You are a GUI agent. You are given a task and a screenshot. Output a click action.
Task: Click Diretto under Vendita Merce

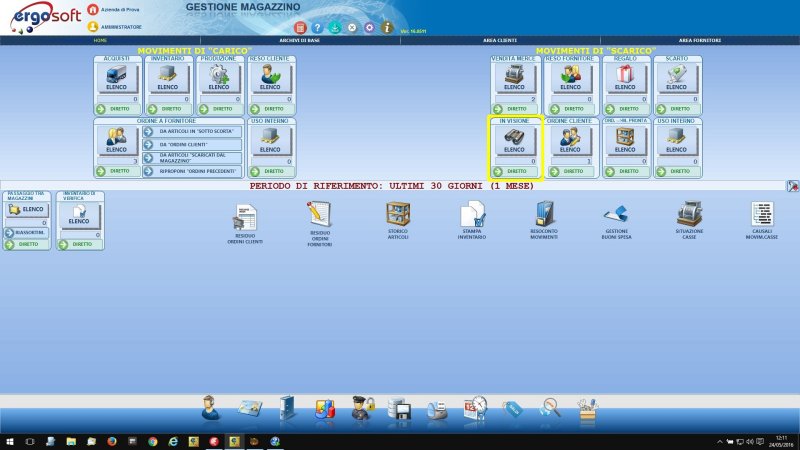516,108
